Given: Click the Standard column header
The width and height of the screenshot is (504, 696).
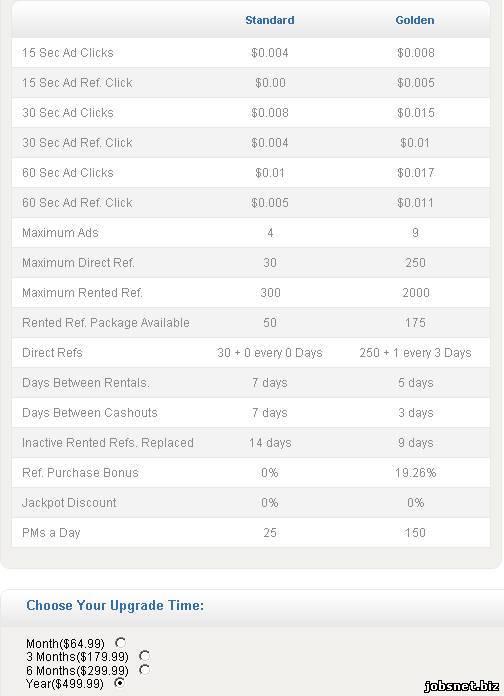Looking at the screenshot, I should 270,20.
